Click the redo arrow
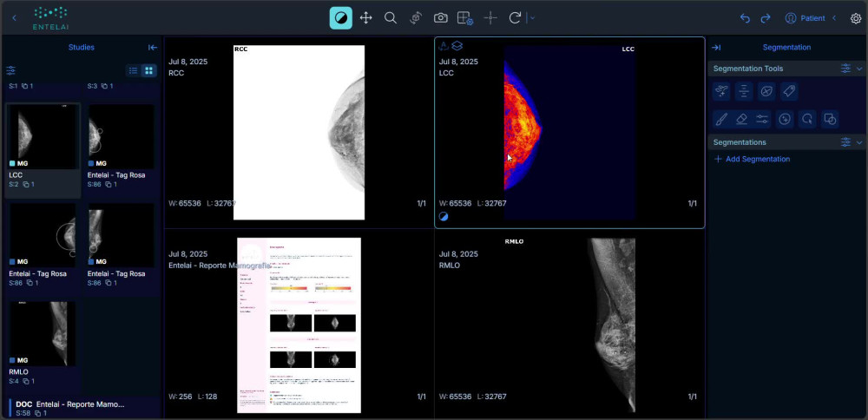This screenshot has height=420, width=868. click(x=766, y=18)
